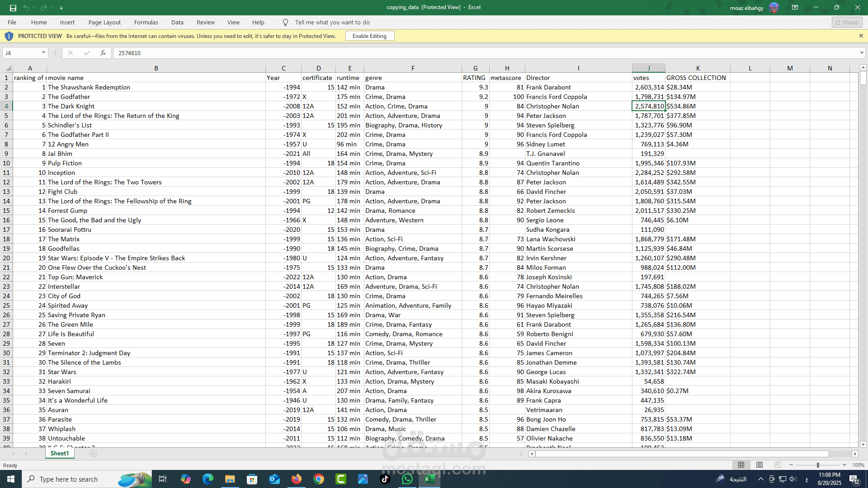Screen dimensions: 868x488
Task: Open the Help tab
Action: pyautogui.click(x=258, y=22)
